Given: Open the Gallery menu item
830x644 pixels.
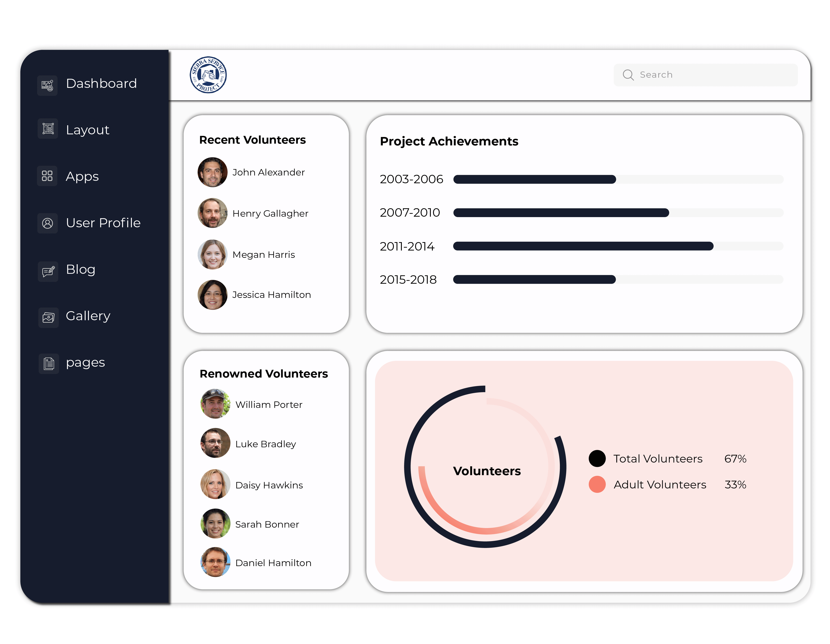Looking at the screenshot, I should point(88,316).
